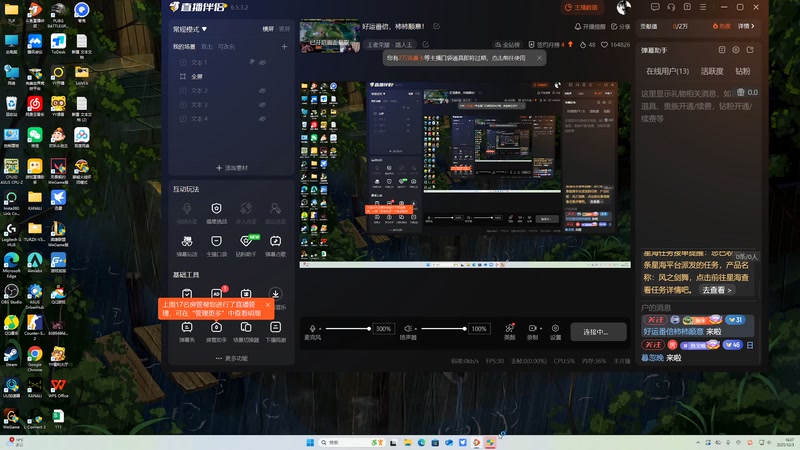Switch to 钻粉 tab

(743, 71)
